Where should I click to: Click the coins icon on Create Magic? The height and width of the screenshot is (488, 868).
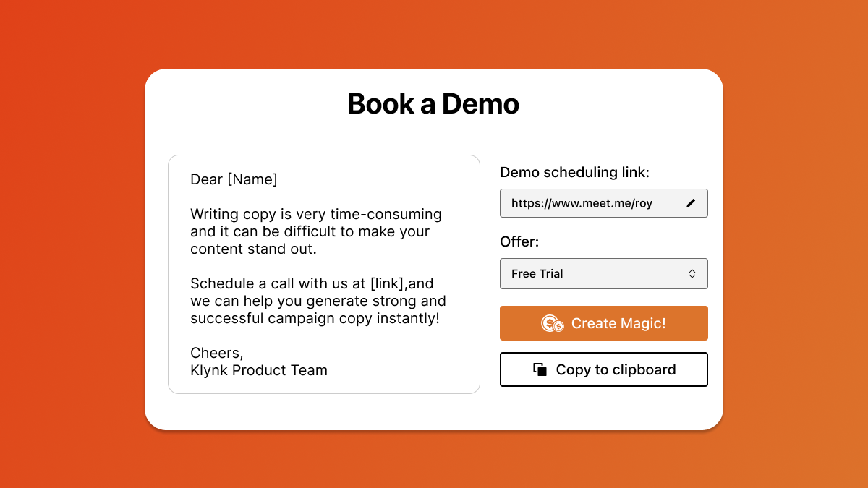[x=553, y=323]
